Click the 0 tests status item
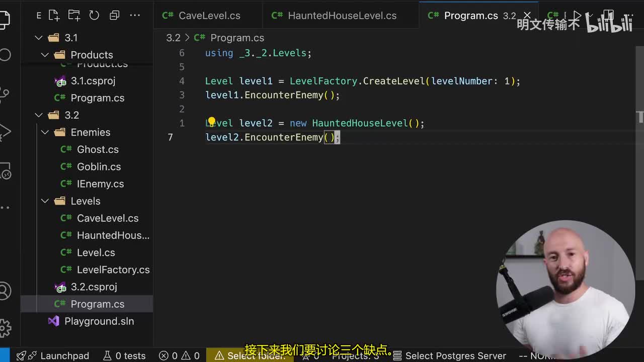Viewport: 644px width, 362px height. 124,355
